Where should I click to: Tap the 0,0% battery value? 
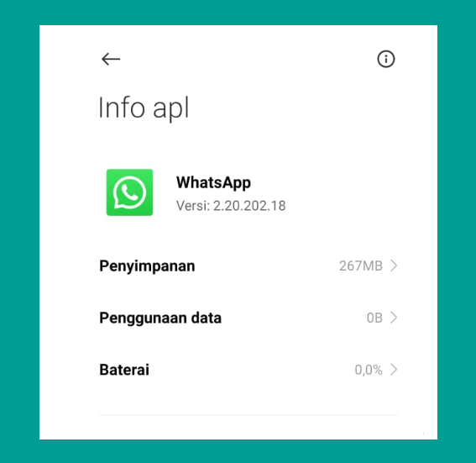pos(369,370)
